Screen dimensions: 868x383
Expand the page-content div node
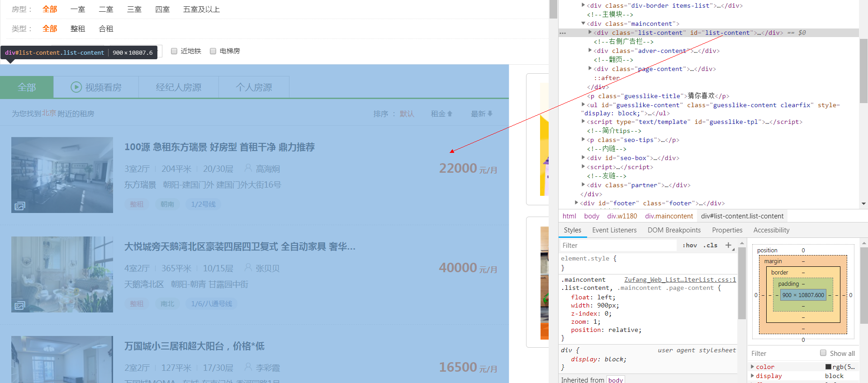click(590, 68)
